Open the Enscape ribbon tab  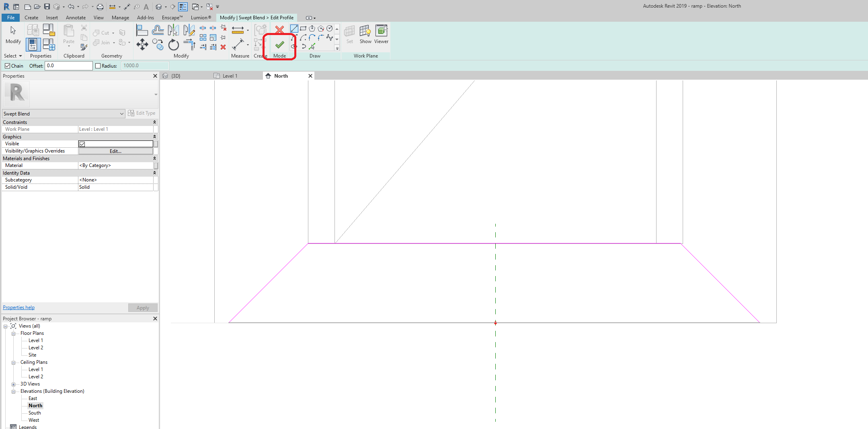tap(172, 18)
